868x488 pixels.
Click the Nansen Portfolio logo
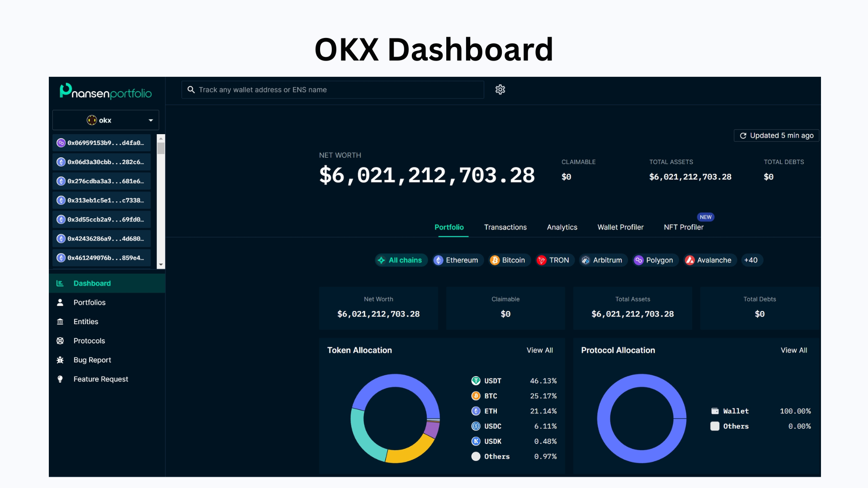[x=106, y=91]
